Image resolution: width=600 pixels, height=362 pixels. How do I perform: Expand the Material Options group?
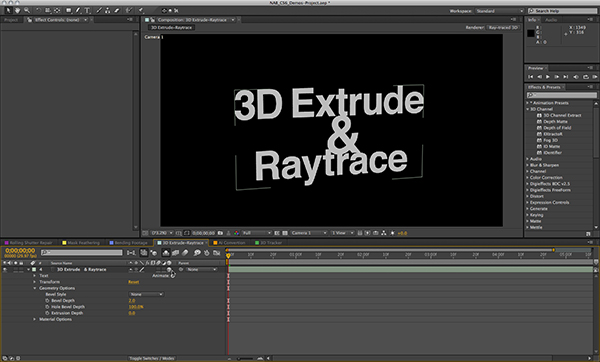pos(35,319)
